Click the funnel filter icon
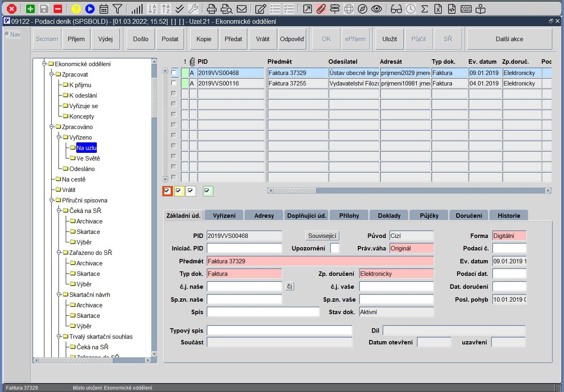The height and width of the screenshot is (392, 564). tap(117, 9)
